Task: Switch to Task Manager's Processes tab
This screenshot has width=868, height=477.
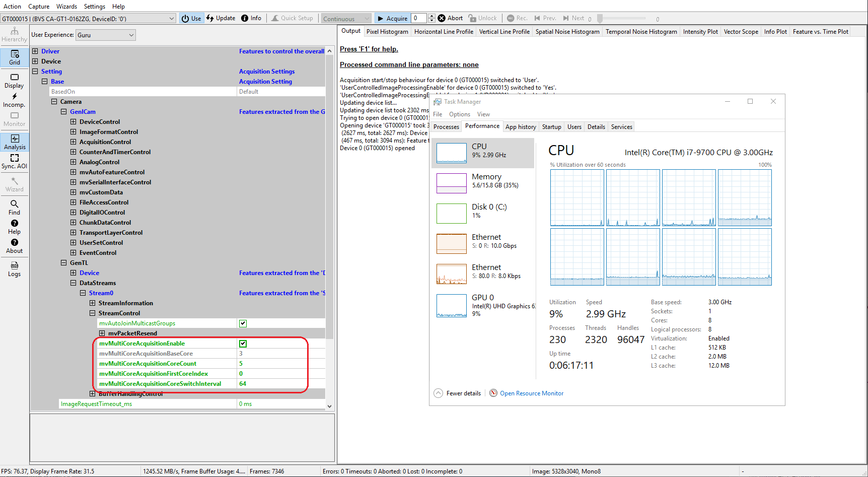Action: point(445,126)
